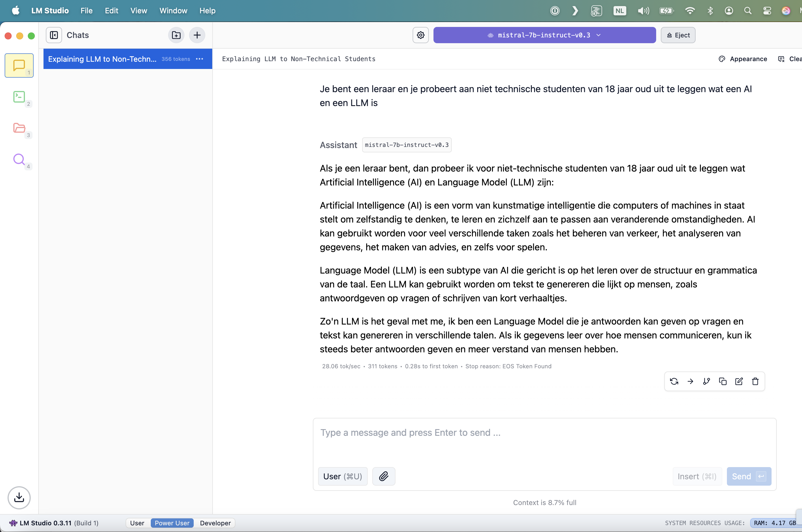Expand the mistral-7b-instruct model selector dropdown
Viewport: 802px width, 532px height.
coord(544,35)
